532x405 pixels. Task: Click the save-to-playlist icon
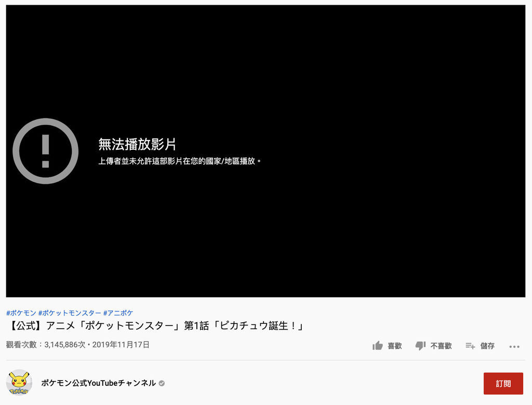pyautogui.click(x=470, y=346)
